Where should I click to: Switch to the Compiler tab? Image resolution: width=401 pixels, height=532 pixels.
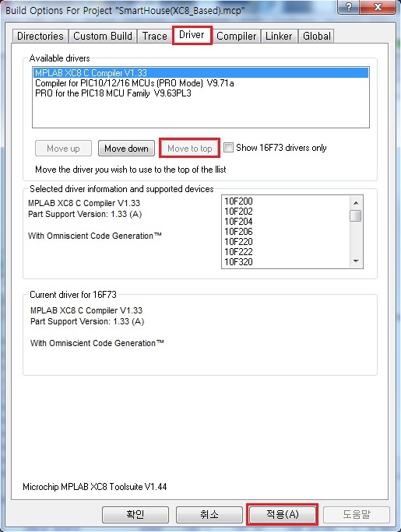point(237,36)
